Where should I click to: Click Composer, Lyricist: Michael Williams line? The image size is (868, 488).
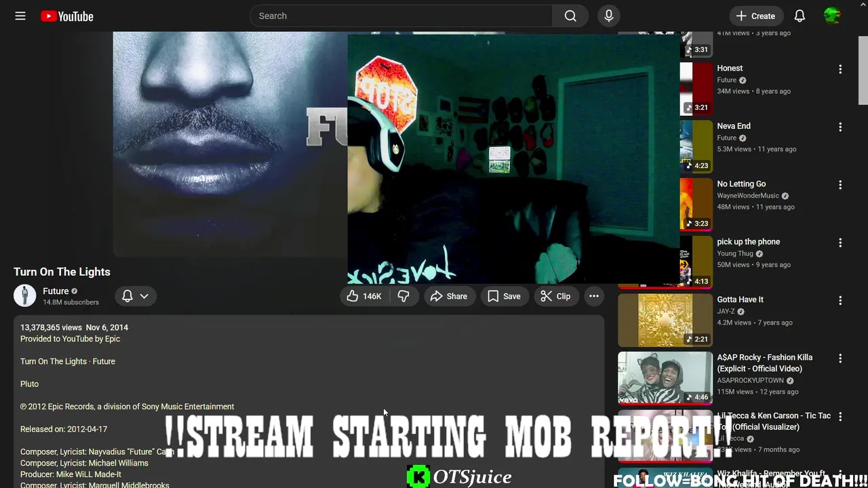(x=84, y=463)
